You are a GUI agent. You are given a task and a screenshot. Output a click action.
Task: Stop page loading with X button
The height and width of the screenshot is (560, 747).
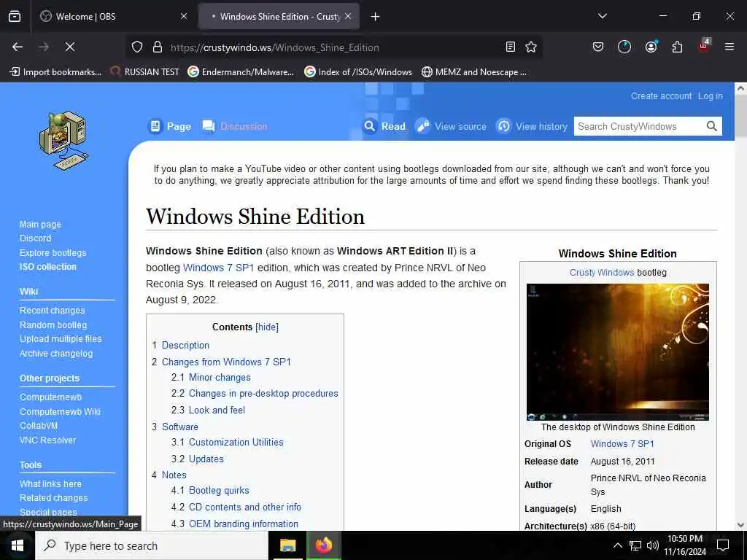click(x=69, y=47)
